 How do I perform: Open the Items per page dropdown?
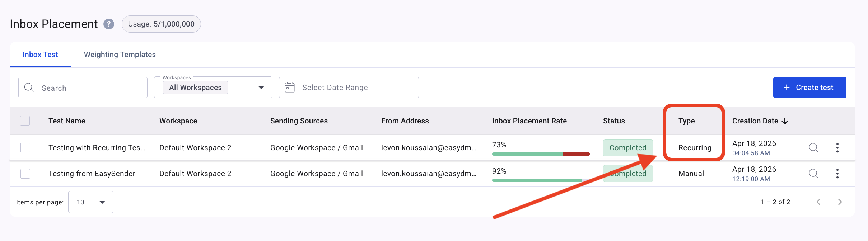91,202
